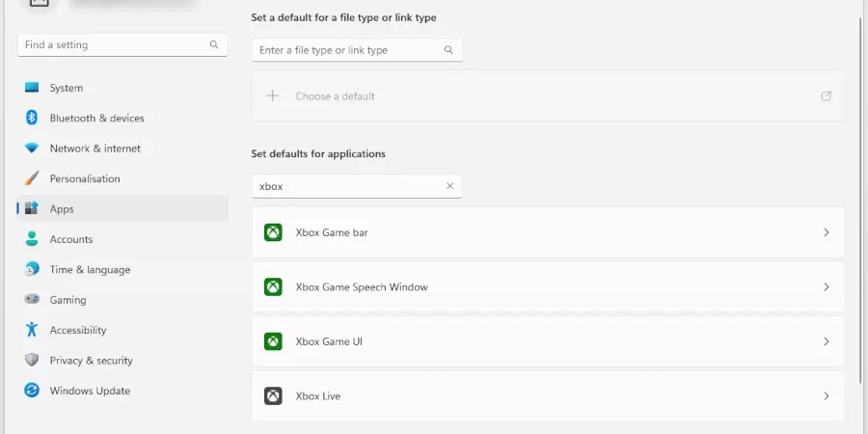Click the Bluetooth & devices icon
Screen dimensions: 868x434
coord(32,118)
